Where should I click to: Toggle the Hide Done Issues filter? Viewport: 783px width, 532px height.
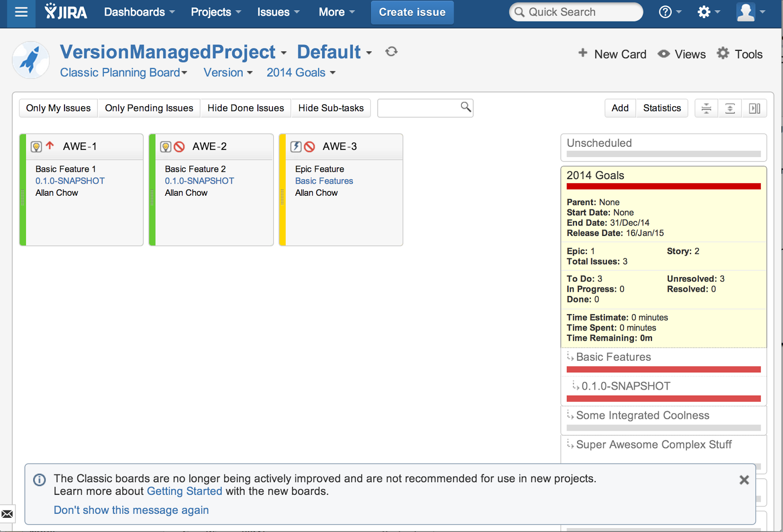point(246,108)
